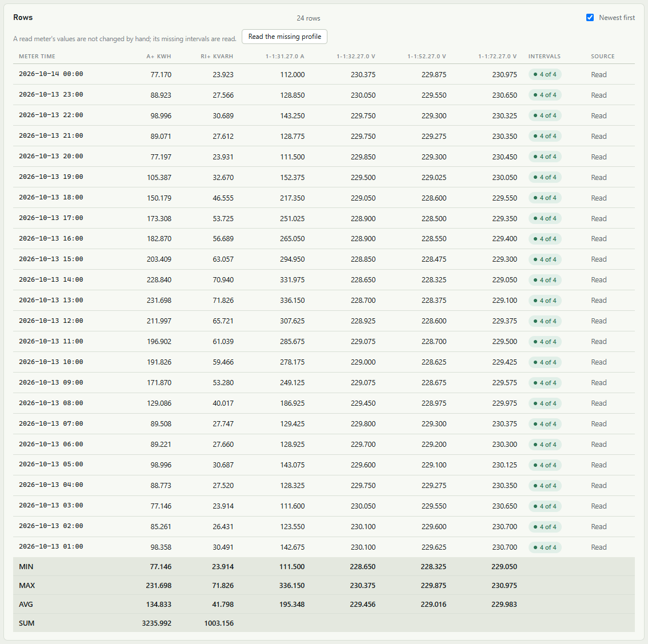
Task: Click A+ kWh value 89.071
Action: tap(161, 137)
